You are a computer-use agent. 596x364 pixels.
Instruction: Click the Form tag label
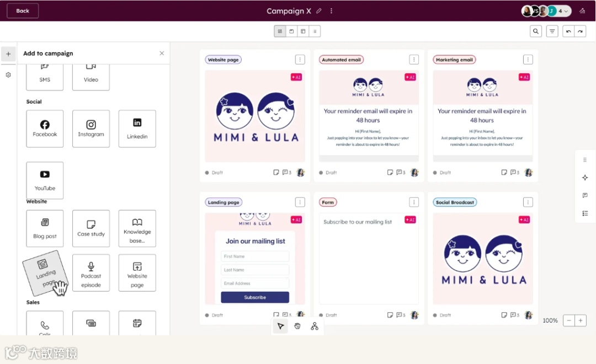pos(328,202)
